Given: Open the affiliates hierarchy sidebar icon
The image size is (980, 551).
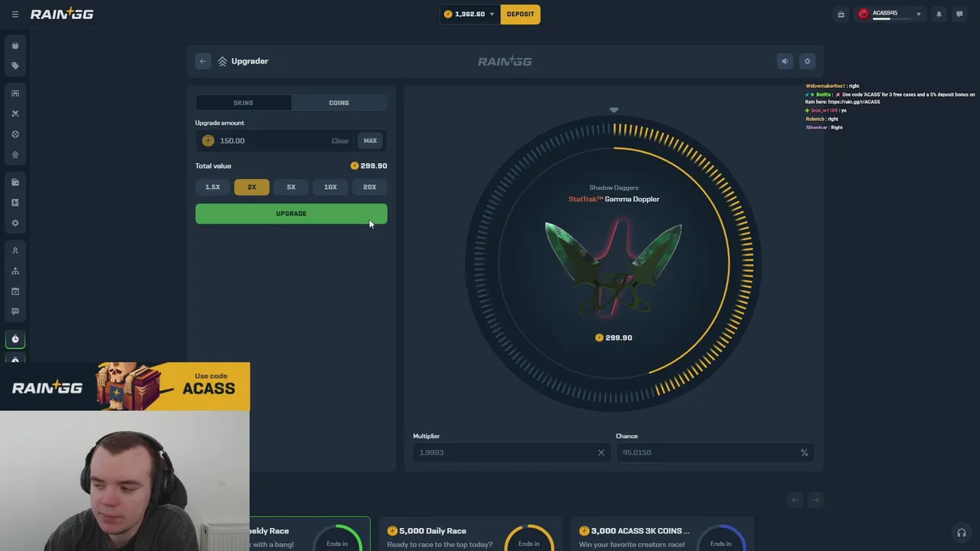Looking at the screenshot, I should click(15, 271).
